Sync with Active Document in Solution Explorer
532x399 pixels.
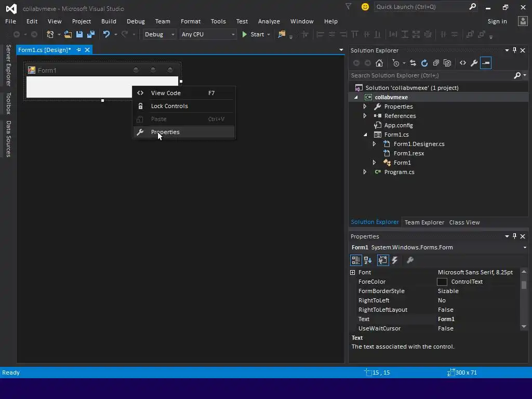(413, 63)
